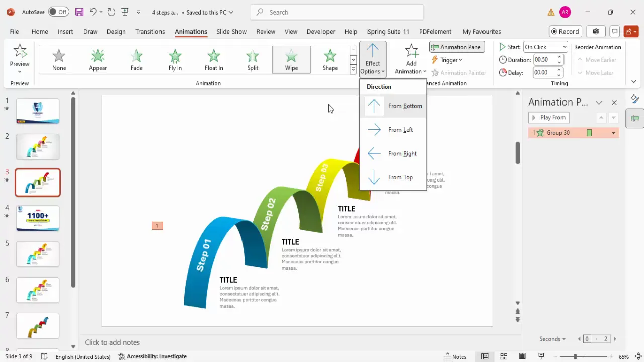Save the presentation using the Save icon
This screenshot has height=362, width=644.
(79, 12)
